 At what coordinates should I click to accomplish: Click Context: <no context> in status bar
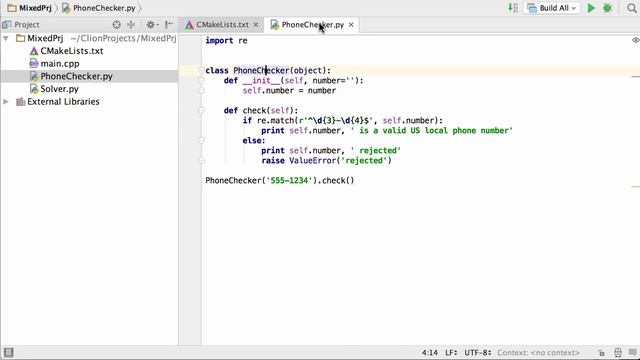click(538, 353)
